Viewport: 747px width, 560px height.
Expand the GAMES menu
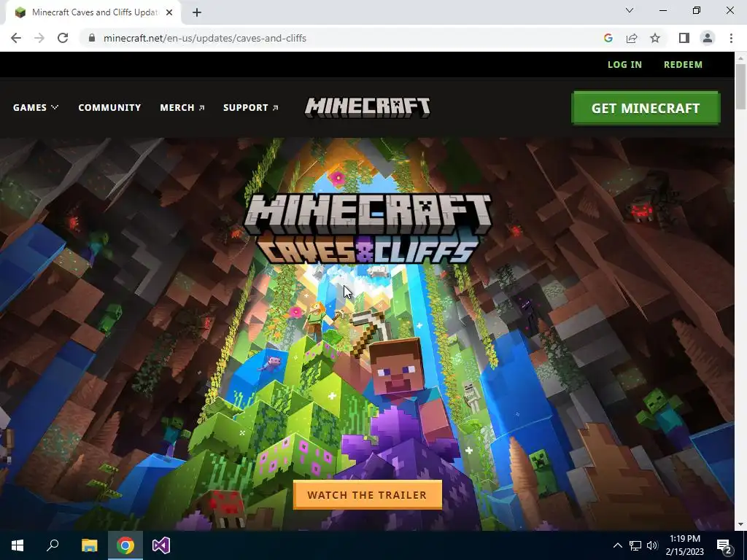36,108
